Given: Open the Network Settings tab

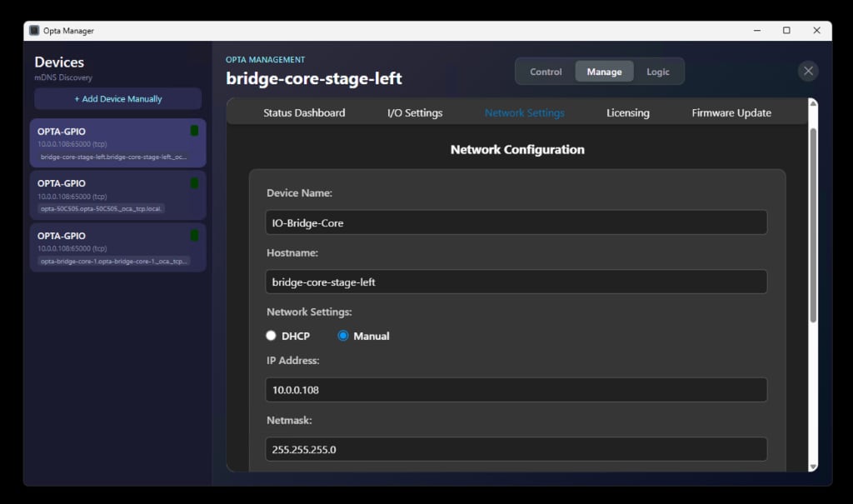Looking at the screenshot, I should point(525,112).
